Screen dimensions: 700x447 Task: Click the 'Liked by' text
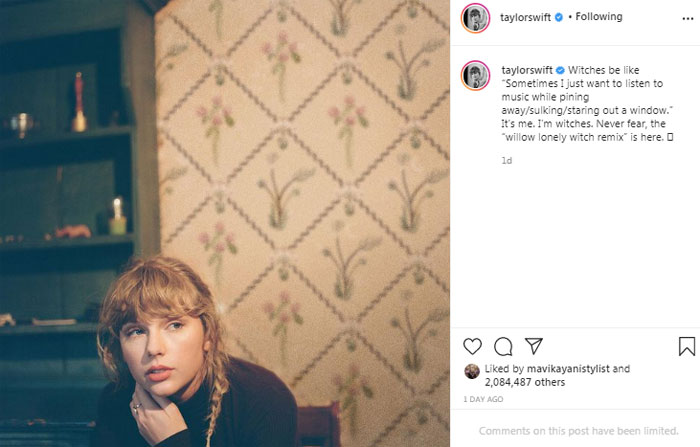(504, 369)
